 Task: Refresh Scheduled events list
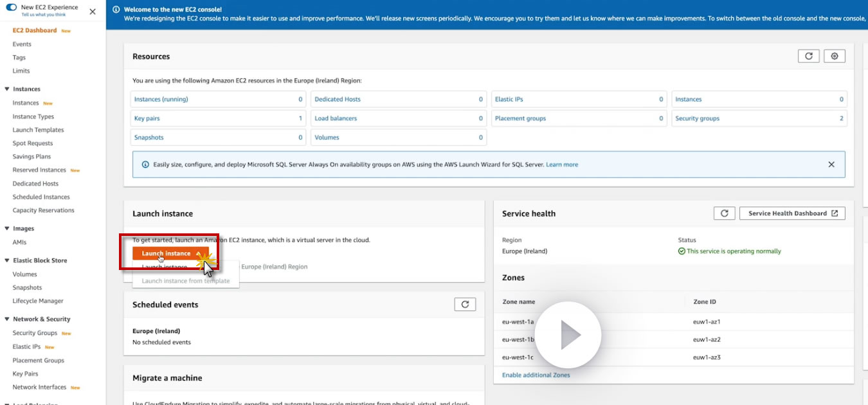click(x=464, y=305)
